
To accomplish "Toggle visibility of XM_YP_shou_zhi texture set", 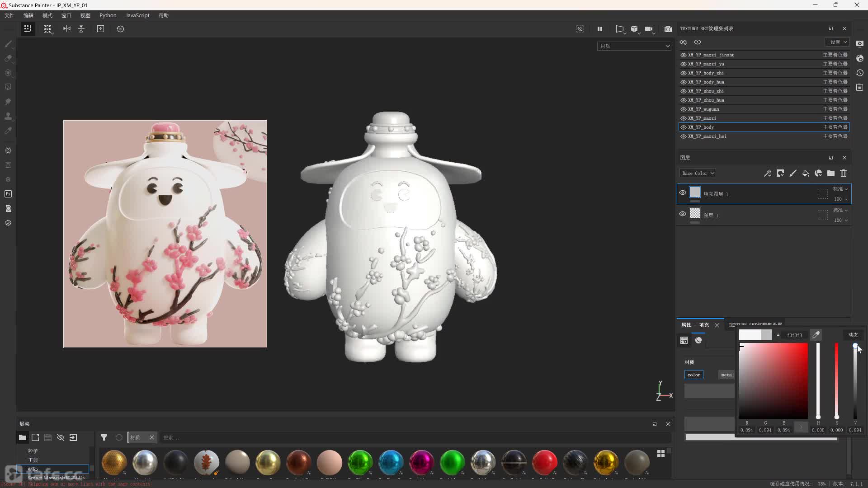I will [x=683, y=91].
